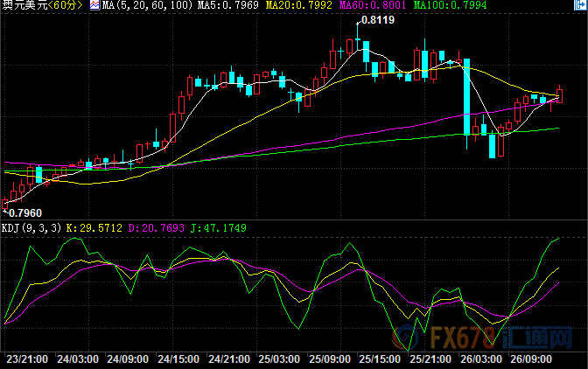
Task: Click the 25/21:00 time axis label
Action: tap(430, 359)
